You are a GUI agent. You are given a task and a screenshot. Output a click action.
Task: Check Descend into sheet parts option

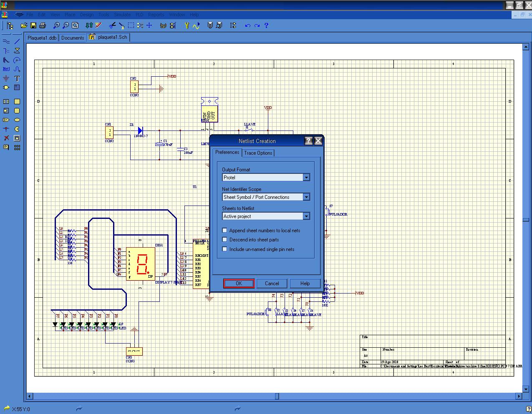(225, 240)
